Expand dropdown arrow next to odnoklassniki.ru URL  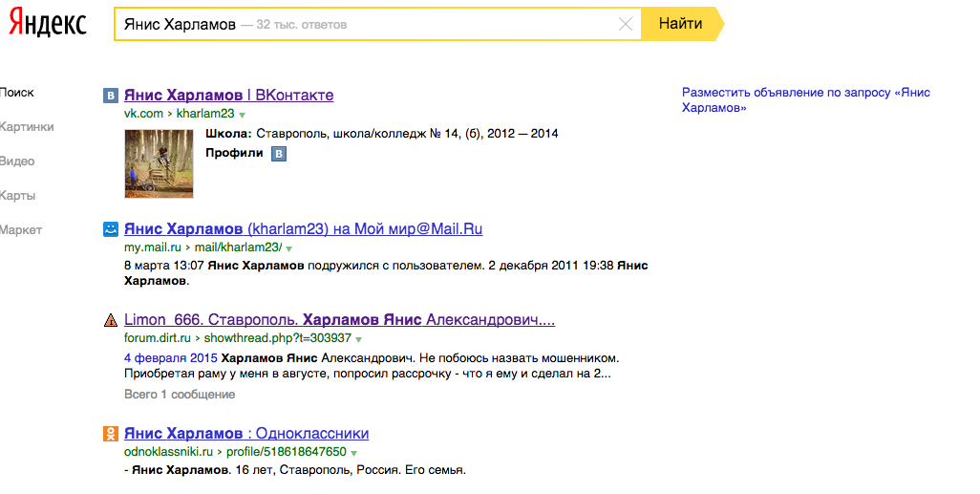353,453
